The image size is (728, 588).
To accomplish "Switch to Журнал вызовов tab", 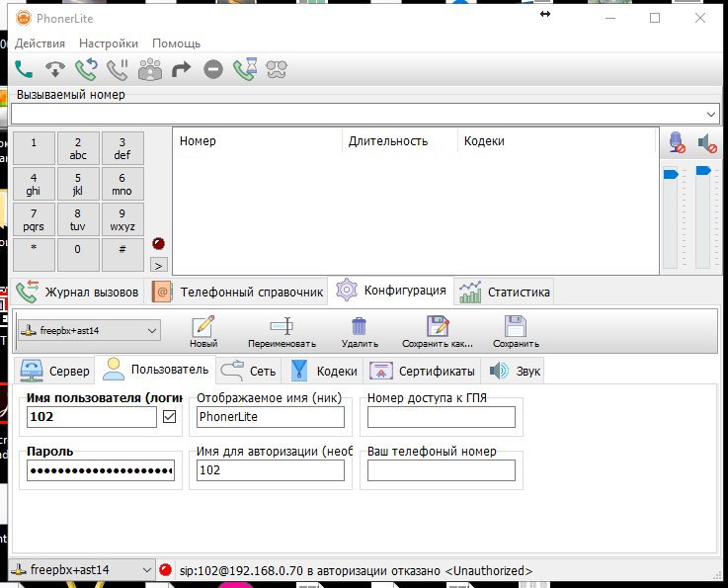I will tap(77, 293).
